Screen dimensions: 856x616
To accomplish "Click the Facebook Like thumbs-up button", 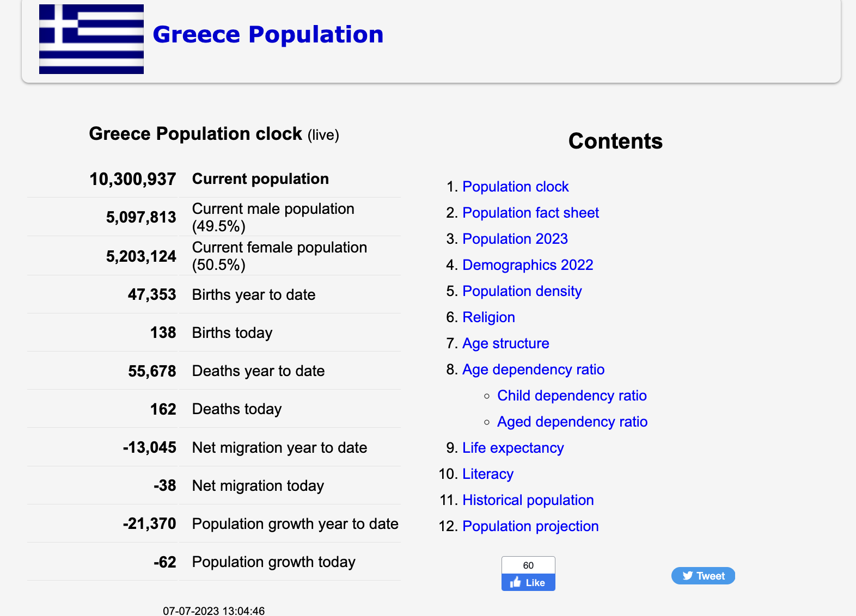I will tap(528, 582).
